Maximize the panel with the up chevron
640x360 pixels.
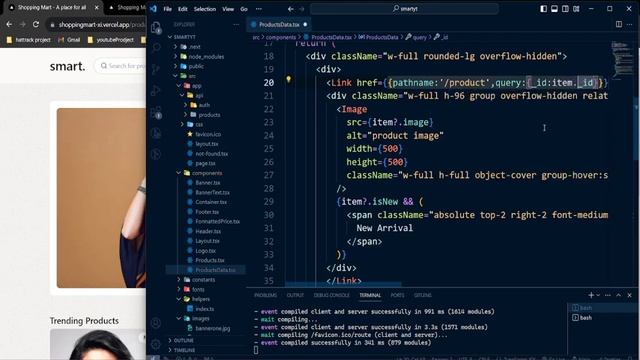click(619, 295)
